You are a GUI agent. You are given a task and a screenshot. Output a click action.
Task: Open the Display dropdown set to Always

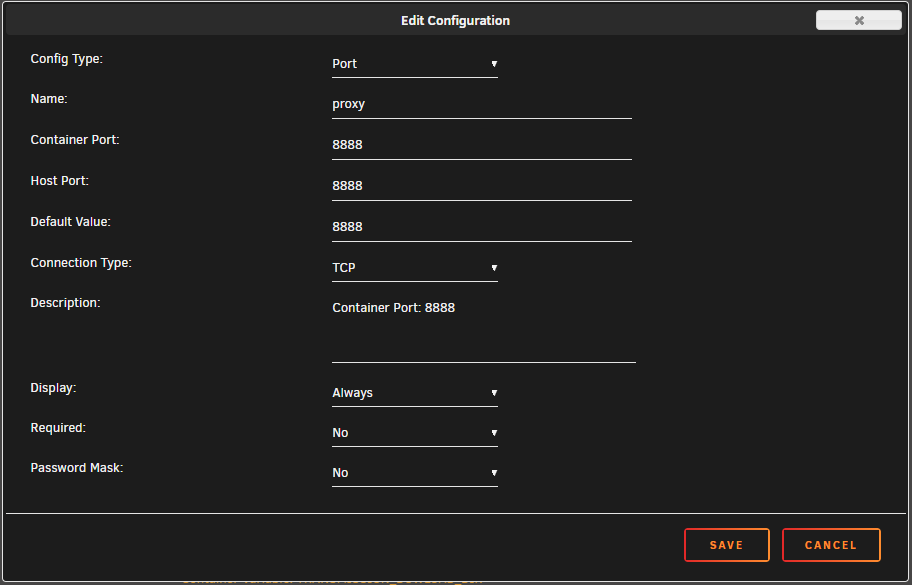pyautogui.click(x=415, y=393)
